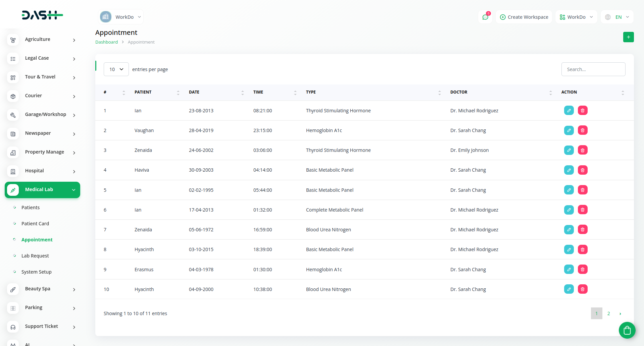Screen dimensions: 644x346
Task: Delete the first row appointment for Ian
Action: [x=583, y=111]
